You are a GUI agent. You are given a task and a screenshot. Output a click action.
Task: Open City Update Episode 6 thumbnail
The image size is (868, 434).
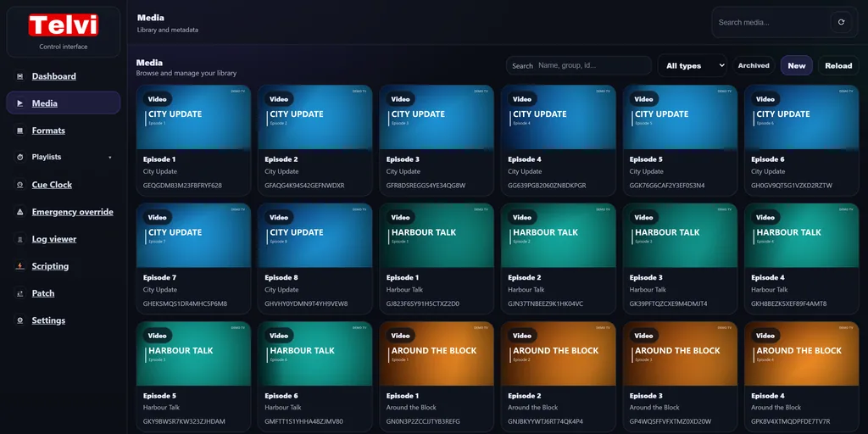802,117
